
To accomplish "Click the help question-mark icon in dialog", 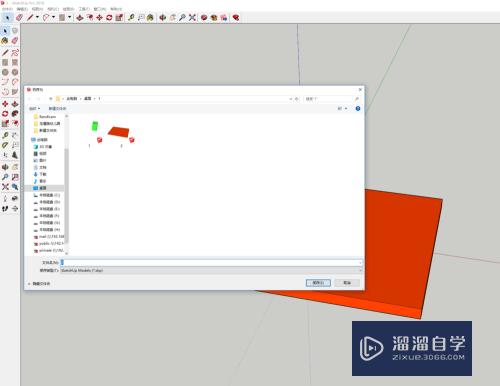I will [x=358, y=109].
